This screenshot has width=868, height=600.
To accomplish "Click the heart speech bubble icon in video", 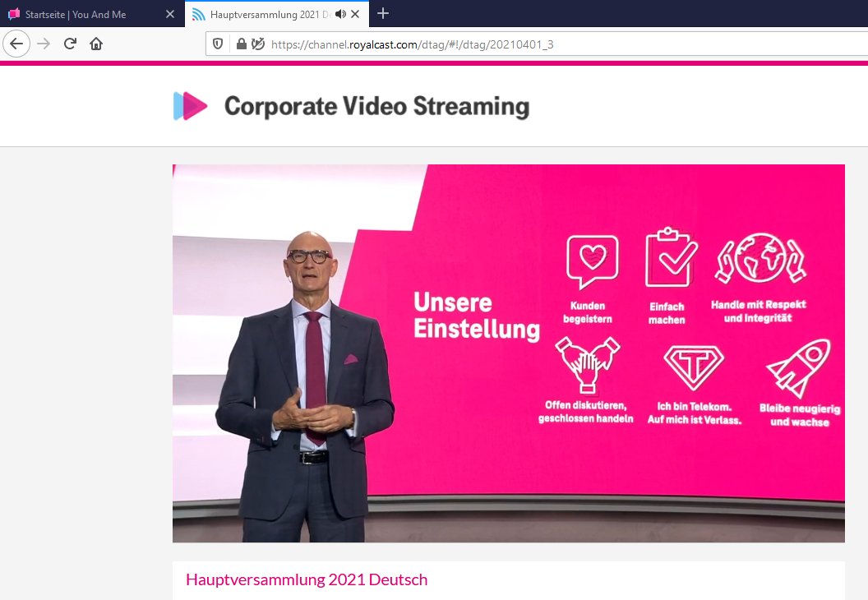I will [593, 262].
